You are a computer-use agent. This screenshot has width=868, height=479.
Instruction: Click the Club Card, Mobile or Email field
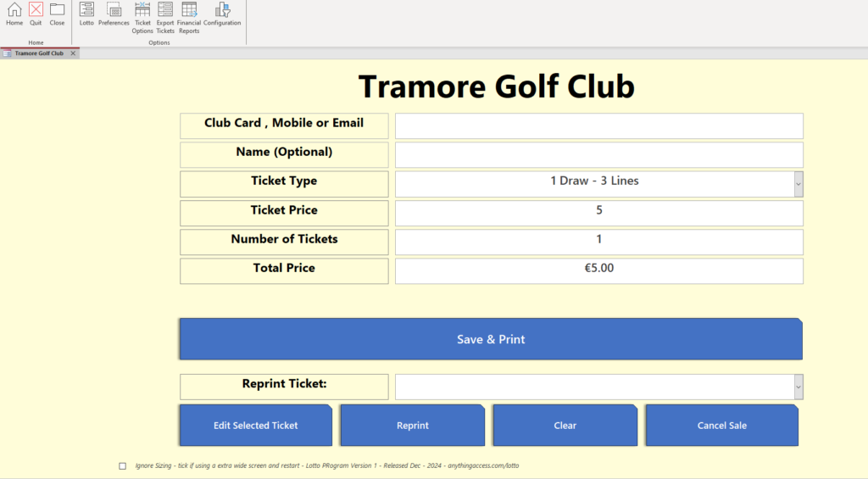(599, 125)
